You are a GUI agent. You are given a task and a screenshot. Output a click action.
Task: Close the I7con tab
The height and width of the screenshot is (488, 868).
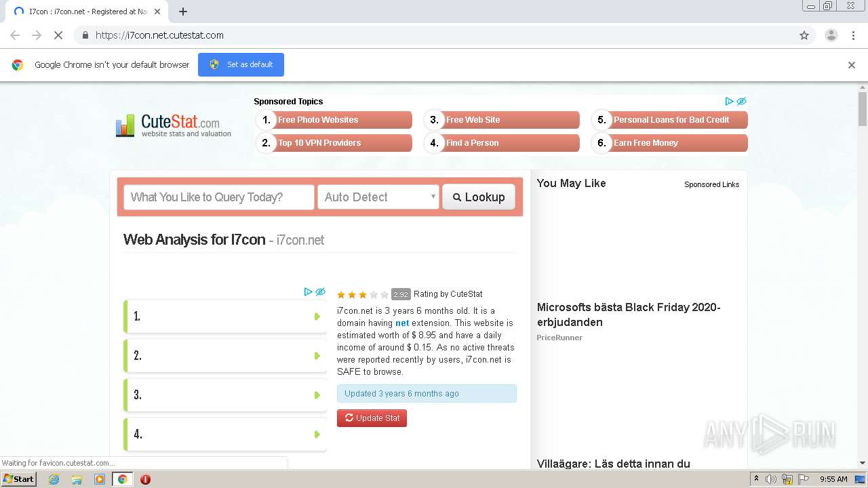(157, 12)
